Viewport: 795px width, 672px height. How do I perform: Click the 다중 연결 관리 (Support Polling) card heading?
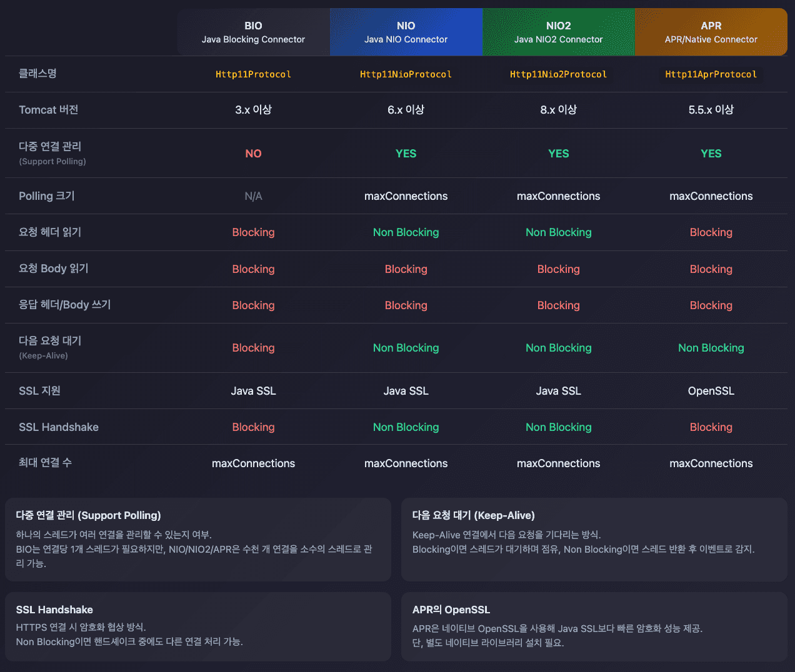88,515
